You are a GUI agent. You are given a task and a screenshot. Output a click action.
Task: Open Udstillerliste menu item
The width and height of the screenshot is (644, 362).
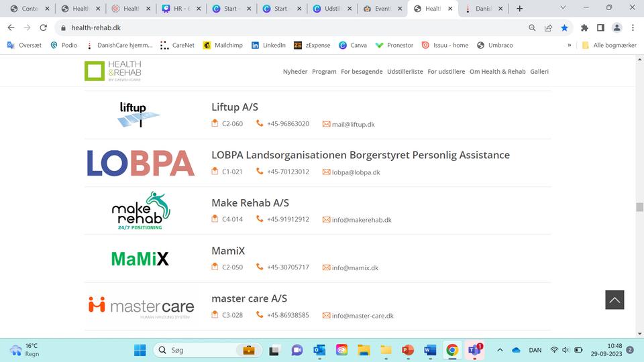[x=405, y=72]
